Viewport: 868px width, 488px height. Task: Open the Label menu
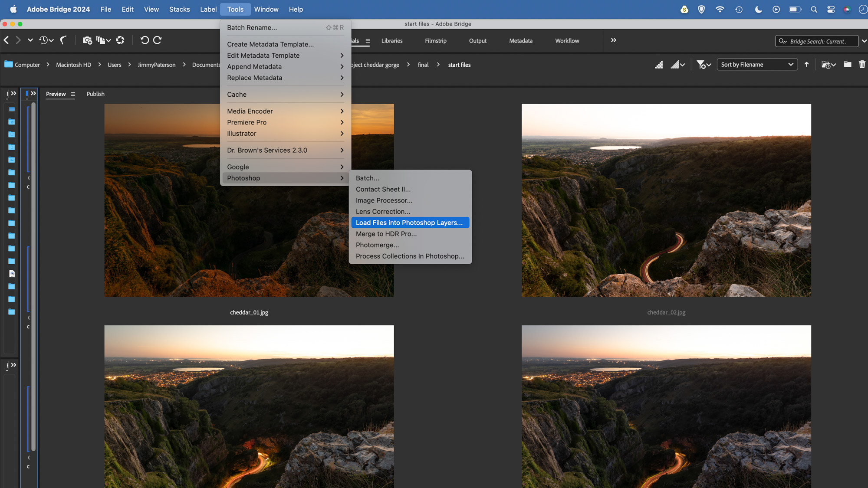[x=208, y=9]
